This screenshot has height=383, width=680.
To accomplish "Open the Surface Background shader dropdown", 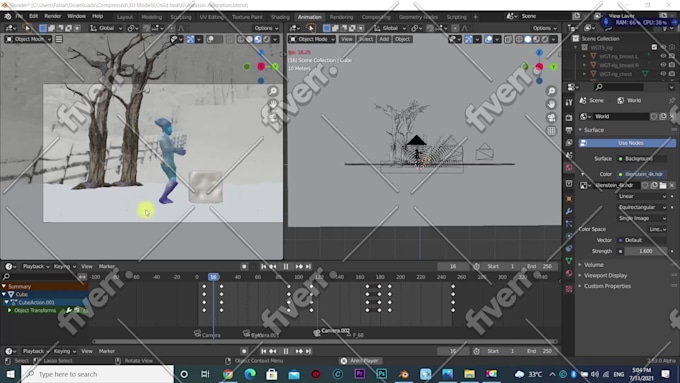I will (x=642, y=159).
